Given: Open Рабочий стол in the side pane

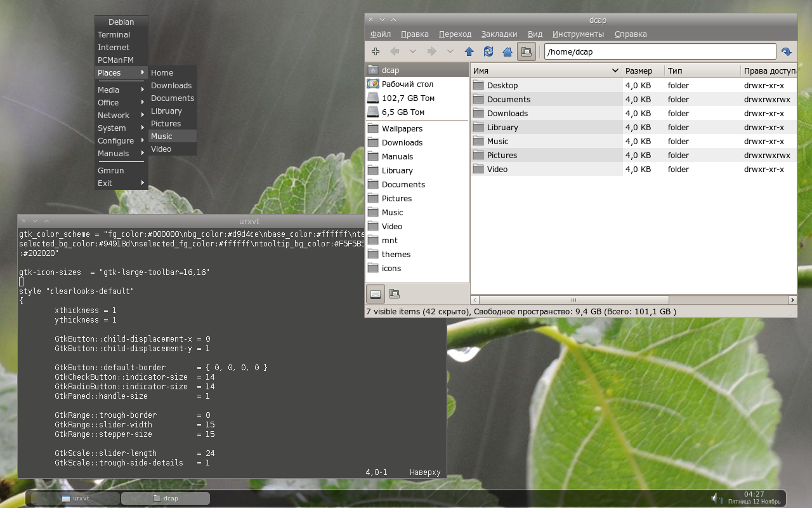Looking at the screenshot, I should click(x=417, y=84).
